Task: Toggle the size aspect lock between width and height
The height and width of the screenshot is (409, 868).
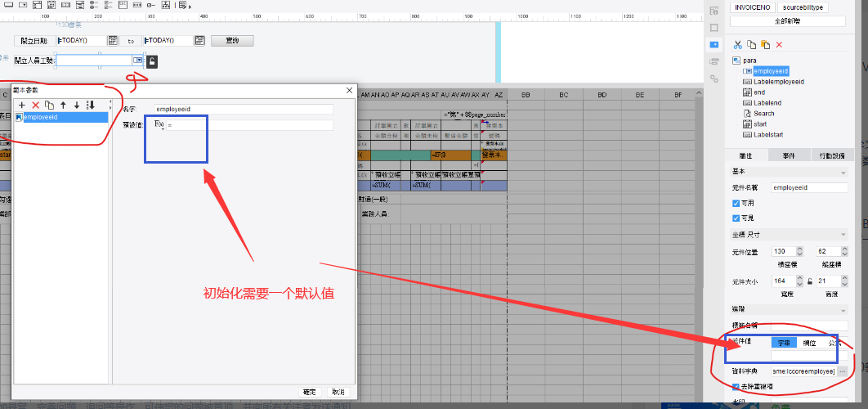Action: click(809, 281)
